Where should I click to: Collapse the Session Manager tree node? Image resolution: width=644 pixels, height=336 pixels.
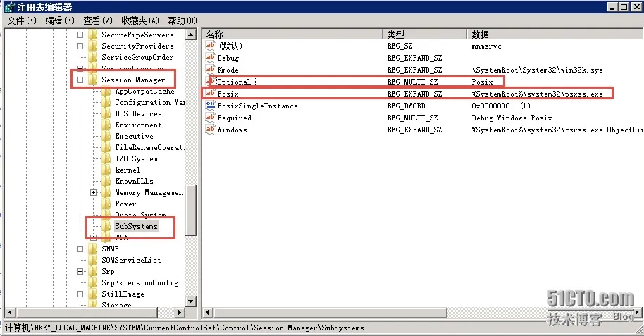(x=80, y=80)
